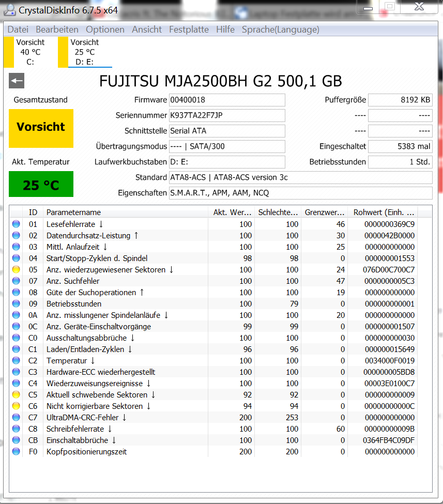
Task: Click the Standard field ATA8-ACS version 3c
Action: (x=300, y=177)
